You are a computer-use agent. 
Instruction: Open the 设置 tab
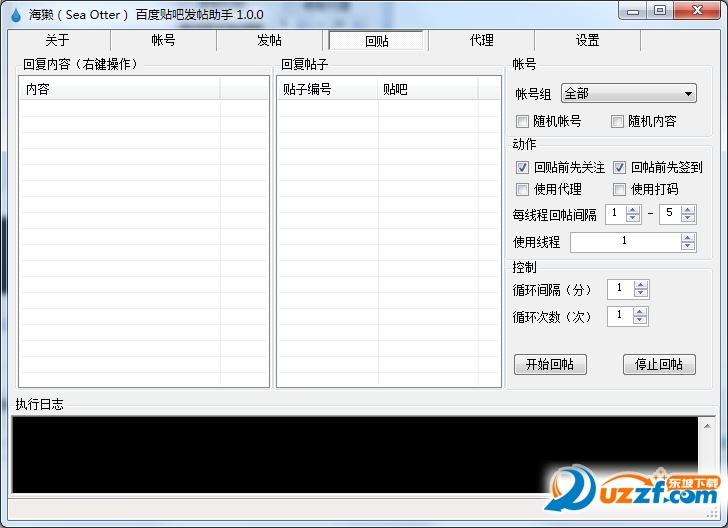[587, 40]
